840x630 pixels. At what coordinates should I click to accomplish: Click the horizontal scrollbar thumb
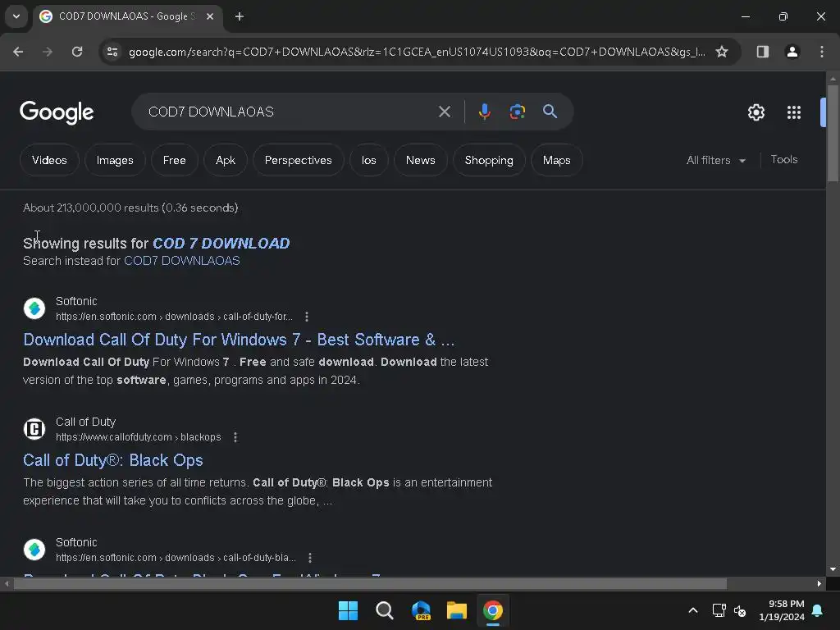click(370, 584)
